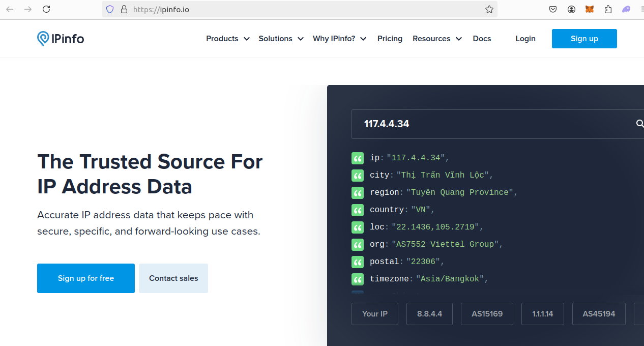Go to the Pricing page

point(390,39)
